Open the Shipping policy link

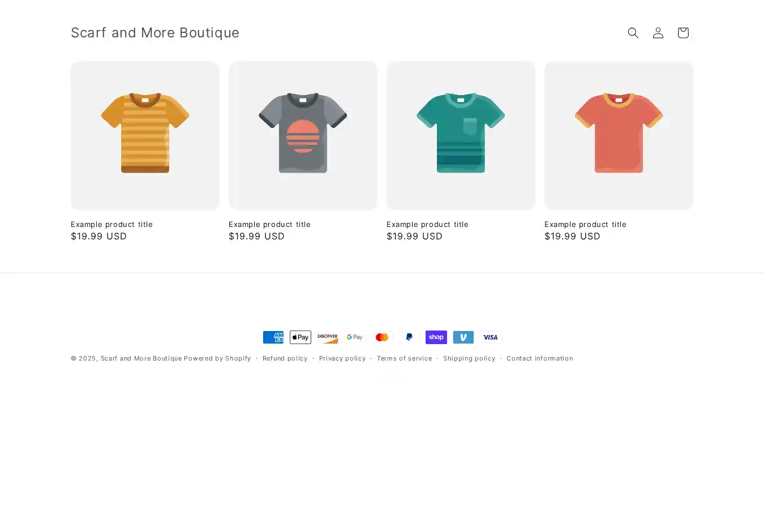[469, 358]
